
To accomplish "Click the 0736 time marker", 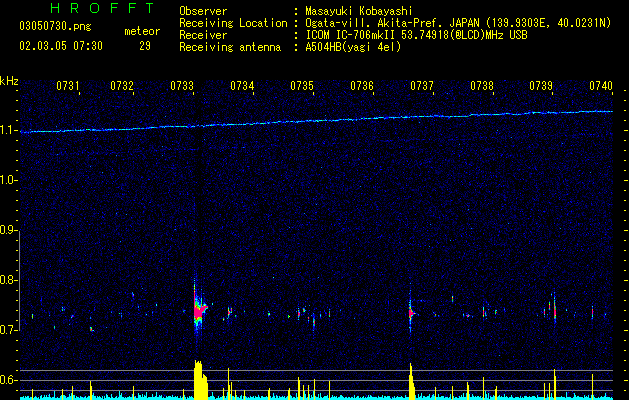I will (x=362, y=85).
